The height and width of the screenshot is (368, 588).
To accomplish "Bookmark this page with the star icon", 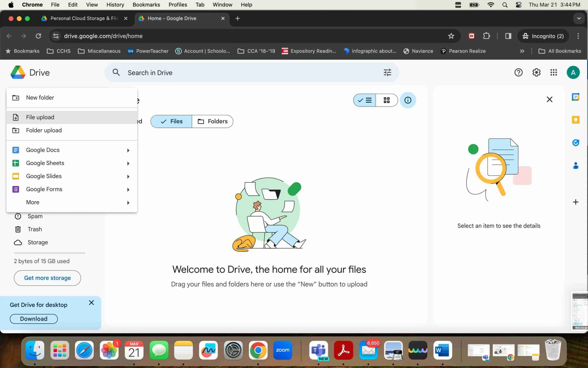I will pos(451,36).
